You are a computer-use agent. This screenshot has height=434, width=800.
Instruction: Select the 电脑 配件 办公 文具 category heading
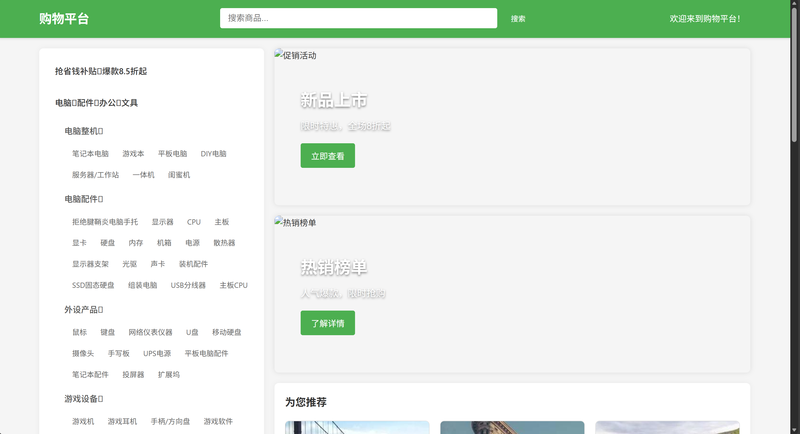coord(96,103)
